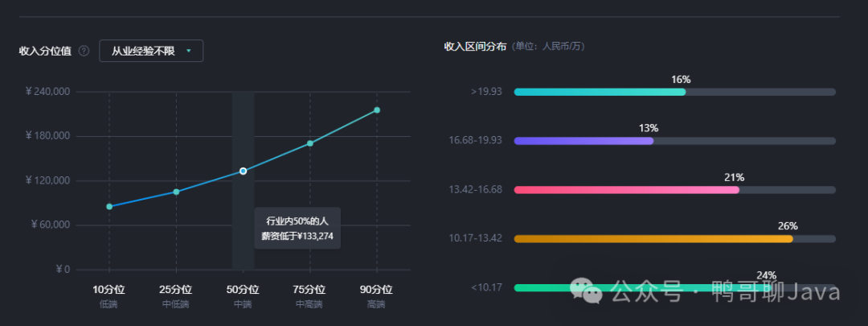Screen dimensions: 868x326
Task: Click the WeChat logo in the watermark
Action: tap(585, 291)
